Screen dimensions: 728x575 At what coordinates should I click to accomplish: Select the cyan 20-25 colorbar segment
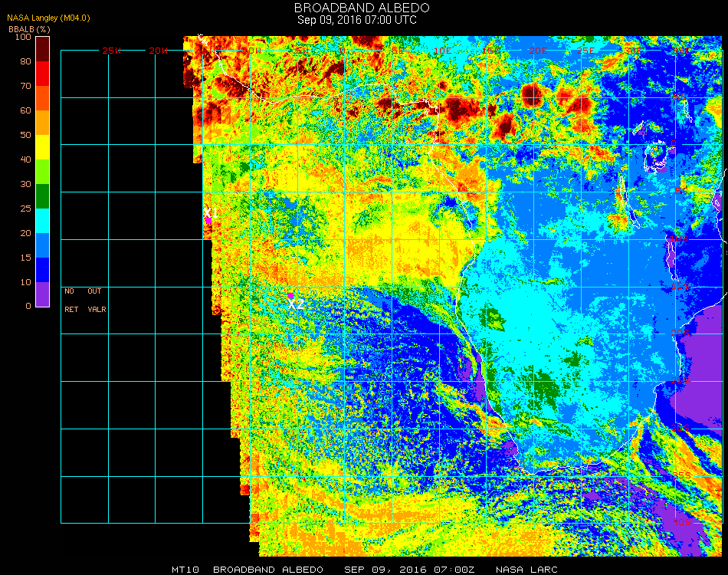pyautogui.click(x=42, y=221)
